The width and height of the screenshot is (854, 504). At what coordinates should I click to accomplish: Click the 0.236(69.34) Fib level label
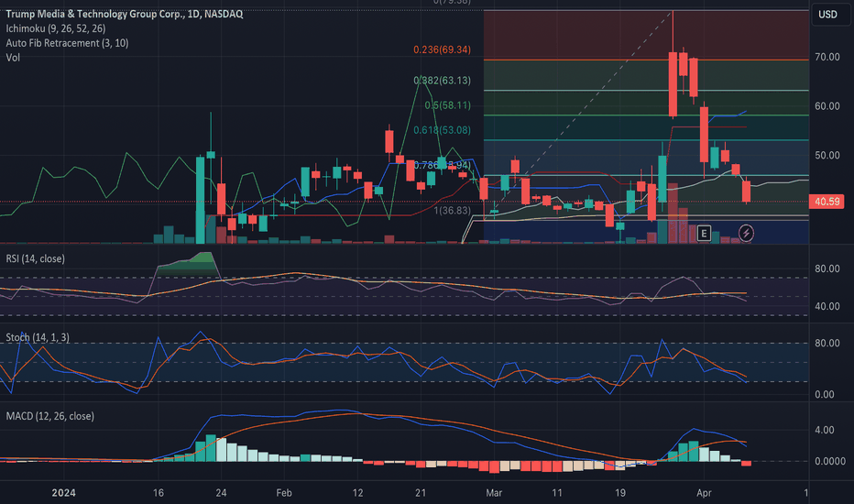coord(442,49)
